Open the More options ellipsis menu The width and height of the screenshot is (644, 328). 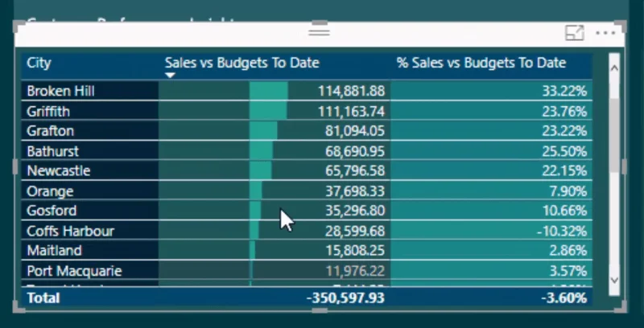pyautogui.click(x=605, y=33)
